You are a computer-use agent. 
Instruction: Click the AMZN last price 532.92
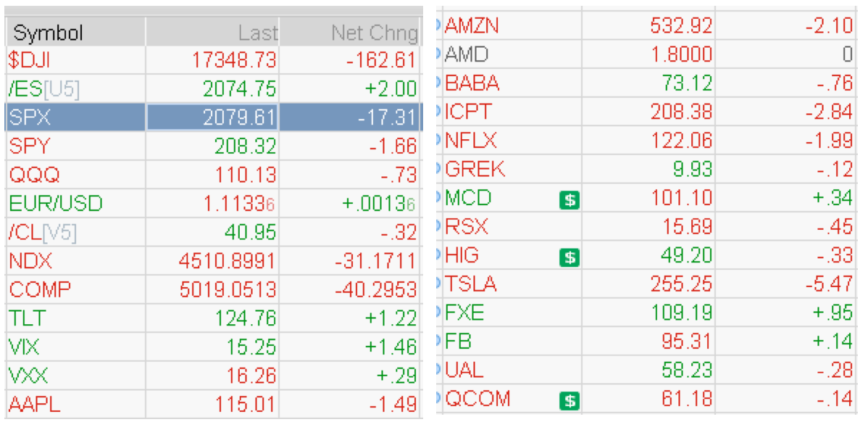[x=682, y=25]
